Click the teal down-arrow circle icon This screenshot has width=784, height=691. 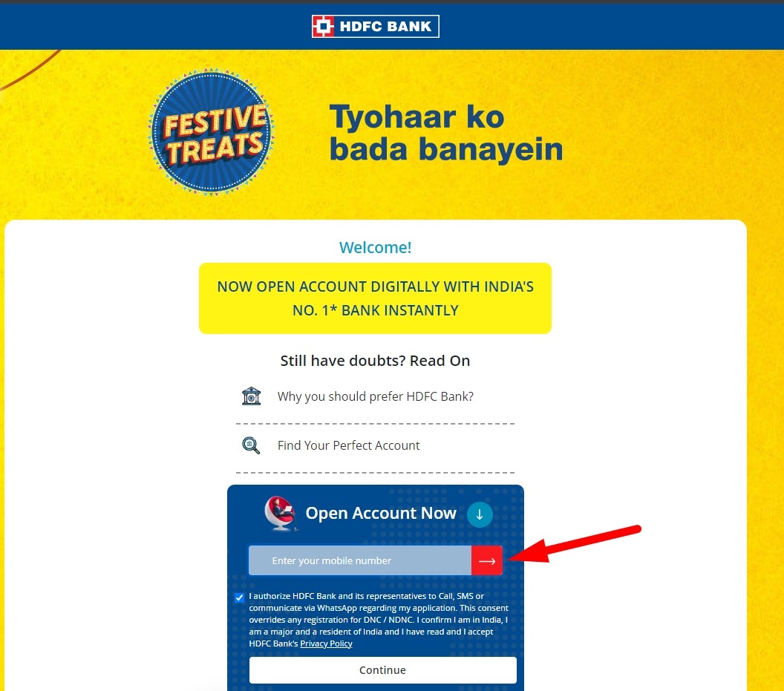tap(480, 514)
